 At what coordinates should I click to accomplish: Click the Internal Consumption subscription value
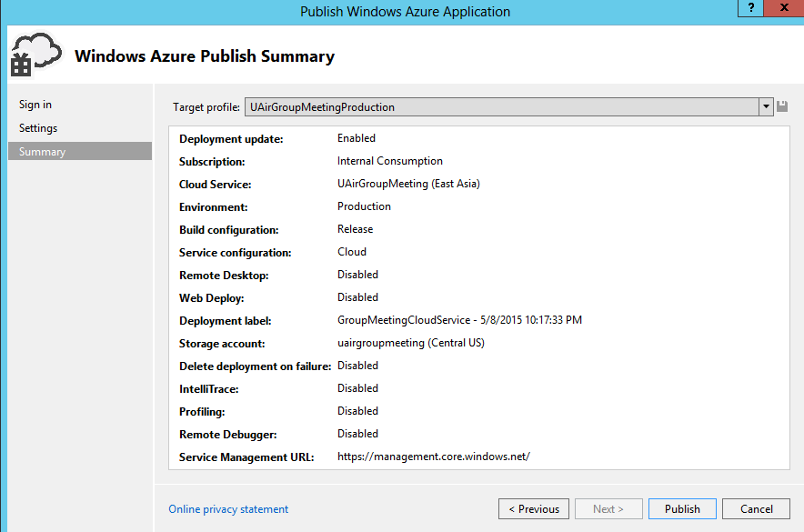(x=390, y=161)
